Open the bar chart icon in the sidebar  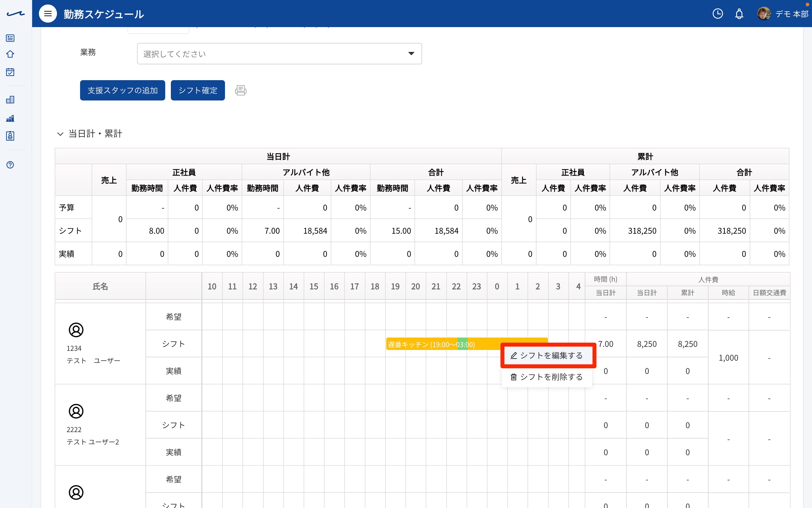pos(10,118)
